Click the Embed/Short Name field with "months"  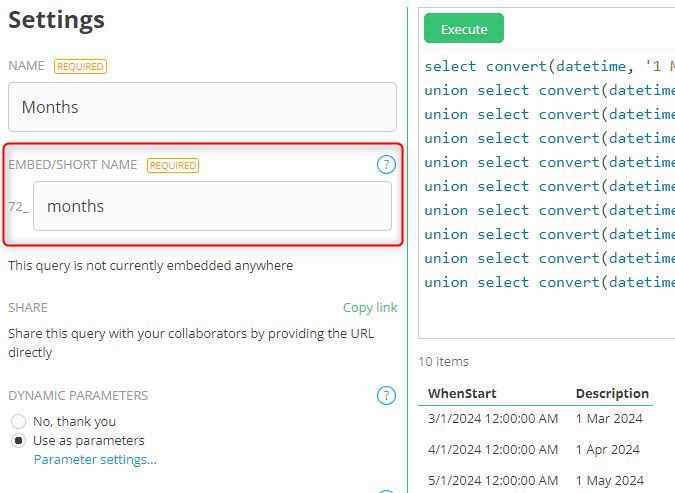pyautogui.click(x=212, y=206)
